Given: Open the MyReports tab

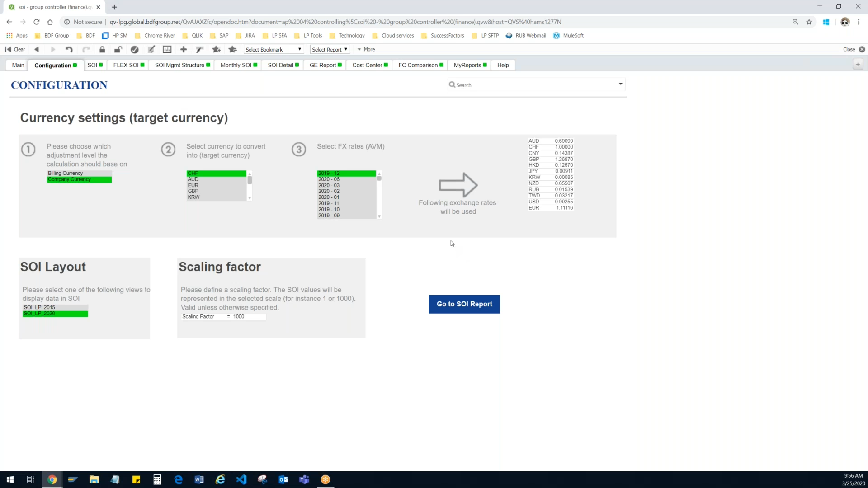Looking at the screenshot, I should [x=470, y=65].
